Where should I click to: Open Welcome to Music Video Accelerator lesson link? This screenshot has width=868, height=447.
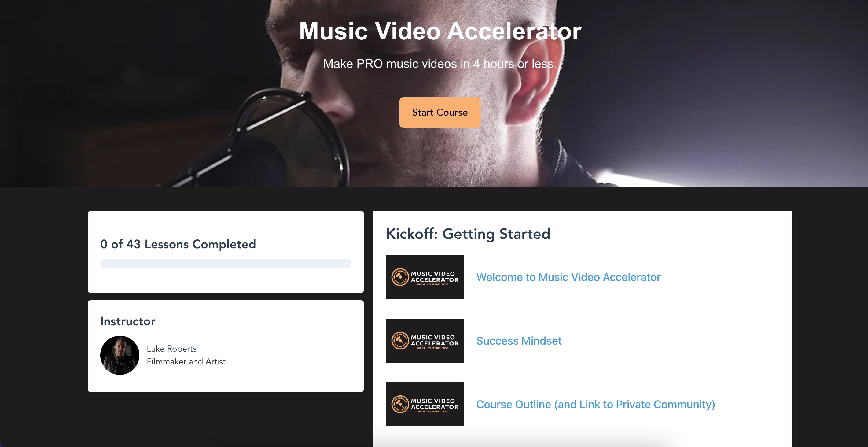(568, 277)
